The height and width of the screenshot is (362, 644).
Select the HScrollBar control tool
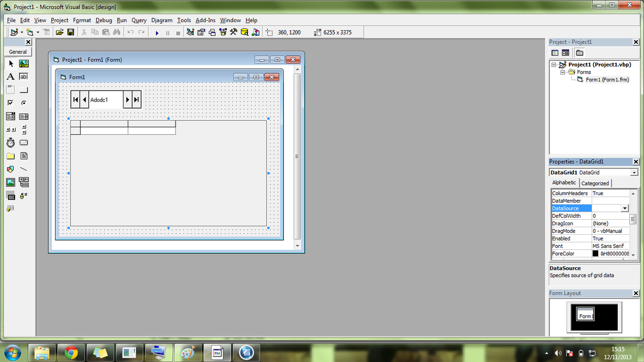point(11,130)
